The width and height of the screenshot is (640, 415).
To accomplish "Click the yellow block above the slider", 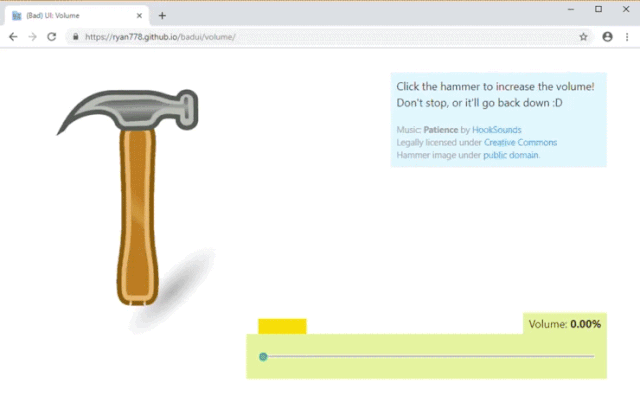I will coord(282,326).
